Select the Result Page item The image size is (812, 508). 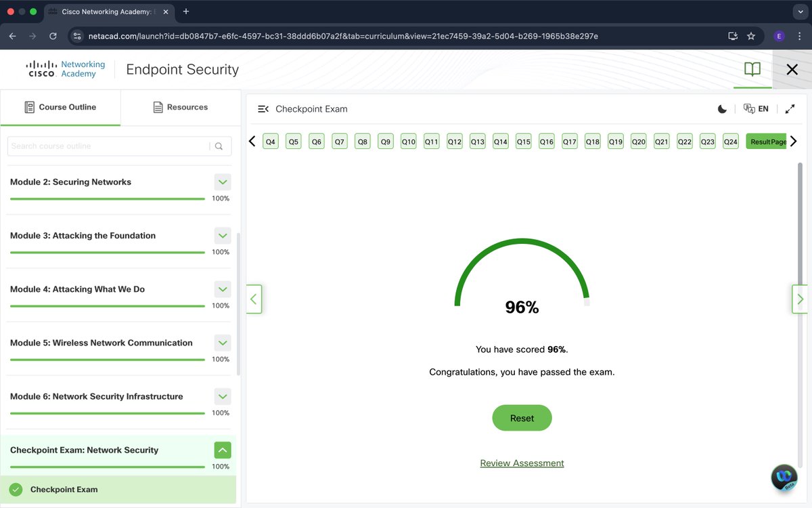(767, 141)
